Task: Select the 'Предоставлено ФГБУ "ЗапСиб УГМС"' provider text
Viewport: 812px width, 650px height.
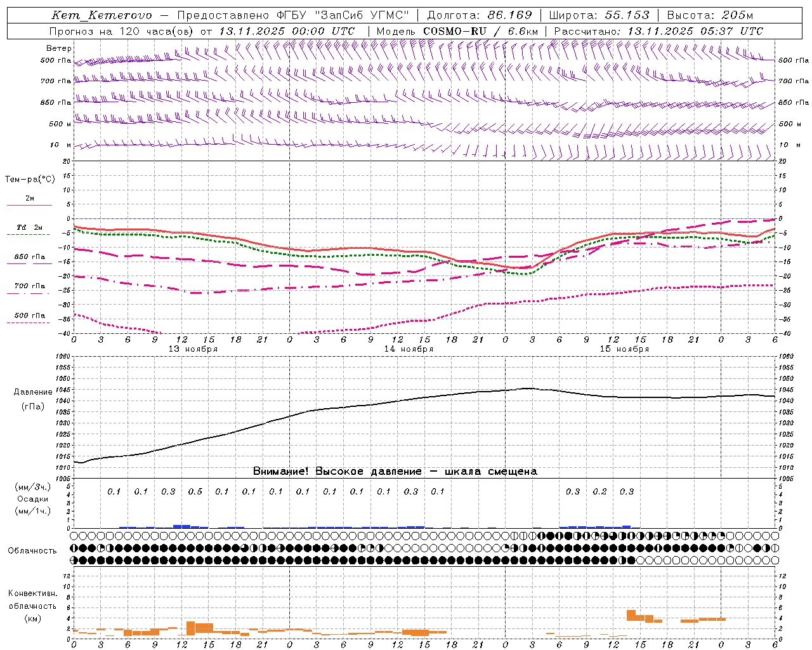Action: click(x=293, y=15)
